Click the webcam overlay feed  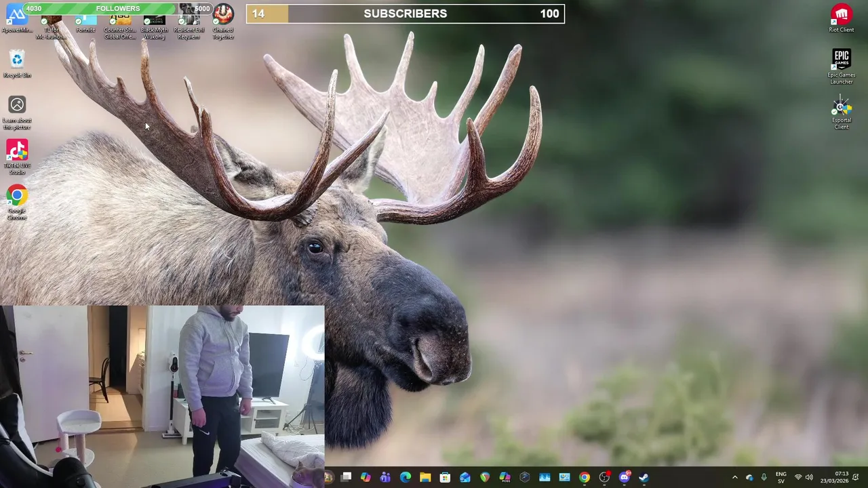tap(162, 396)
